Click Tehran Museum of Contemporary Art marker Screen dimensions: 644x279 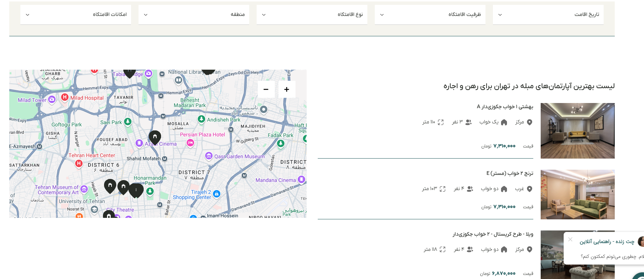coord(84,189)
